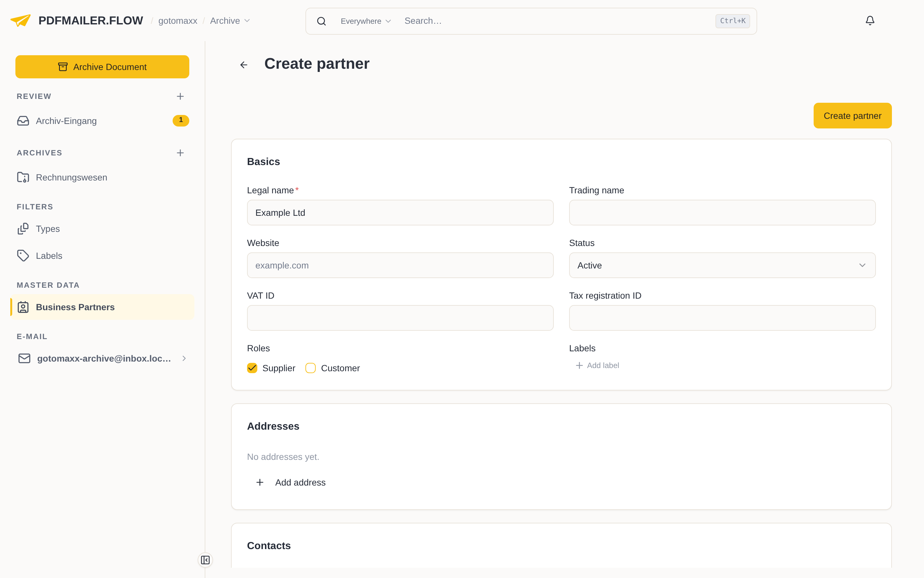Add a new archive with the plus icon
This screenshot has height=578, width=924.
click(x=180, y=153)
